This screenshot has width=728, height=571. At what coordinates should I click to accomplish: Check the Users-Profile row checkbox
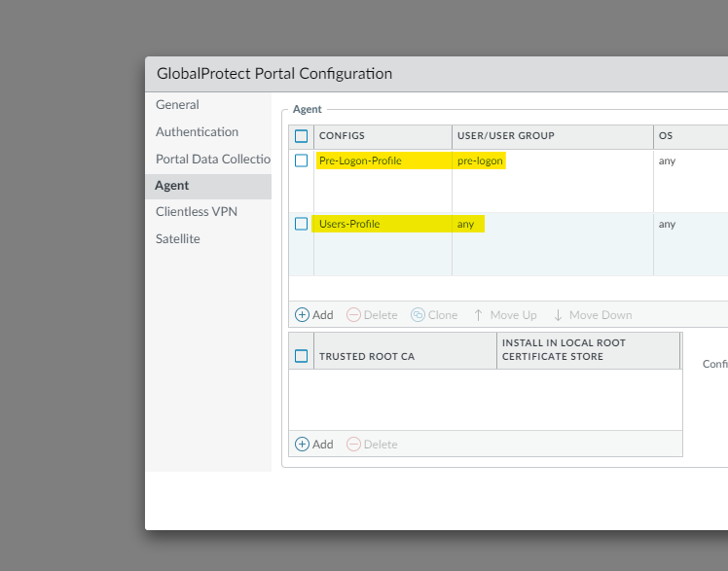click(x=302, y=224)
